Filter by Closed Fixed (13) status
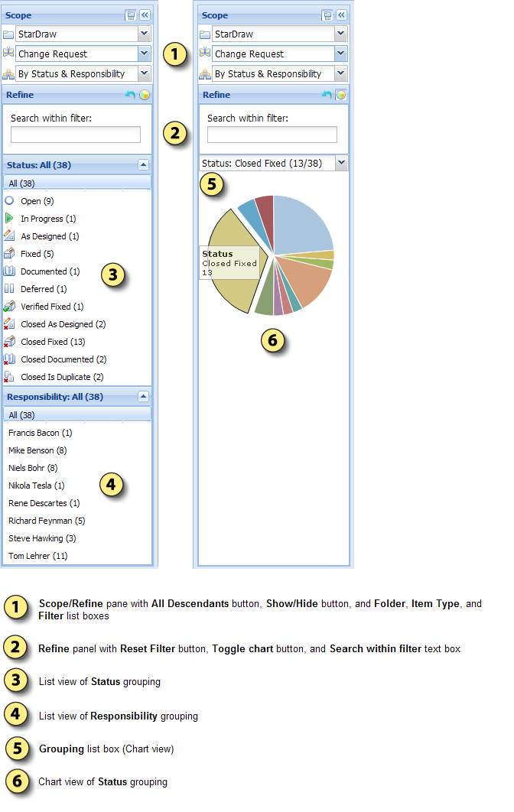Viewport: 514px width, 812px height. 53,342
